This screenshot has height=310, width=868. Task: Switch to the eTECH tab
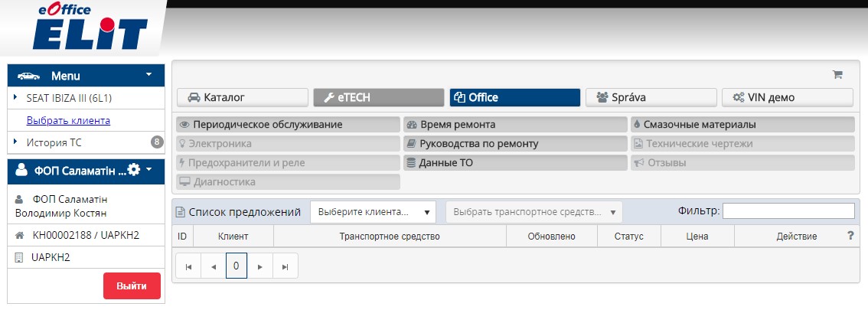coord(378,97)
